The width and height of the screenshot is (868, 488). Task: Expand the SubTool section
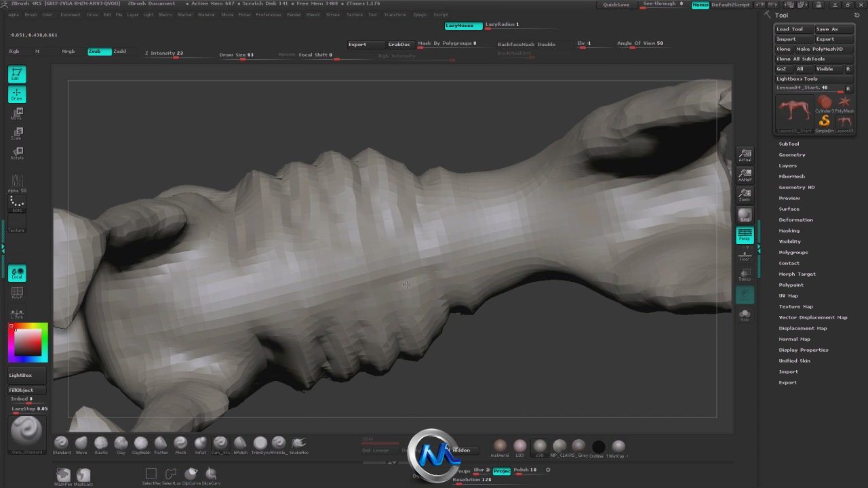(x=789, y=144)
